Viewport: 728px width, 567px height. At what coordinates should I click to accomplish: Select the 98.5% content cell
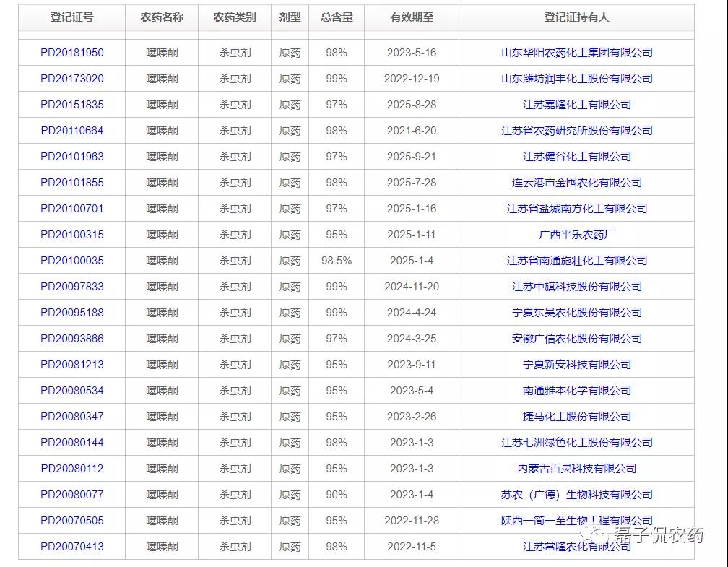(x=337, y=261)
